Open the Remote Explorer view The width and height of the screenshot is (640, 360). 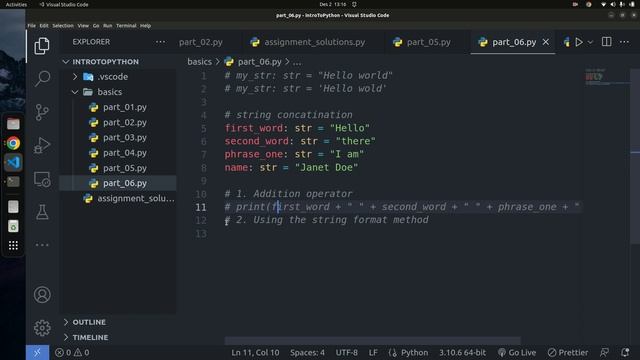point(42,179)
